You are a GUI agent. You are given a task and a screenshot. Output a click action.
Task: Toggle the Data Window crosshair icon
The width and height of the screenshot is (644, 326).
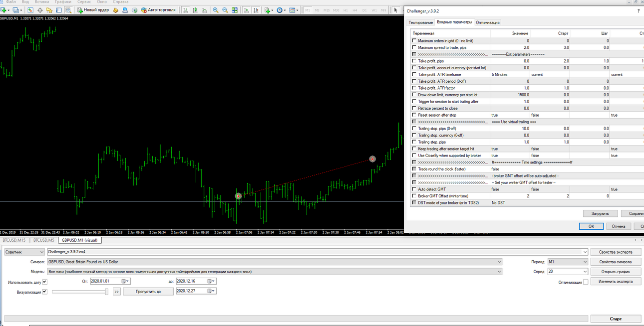(40, 10)
